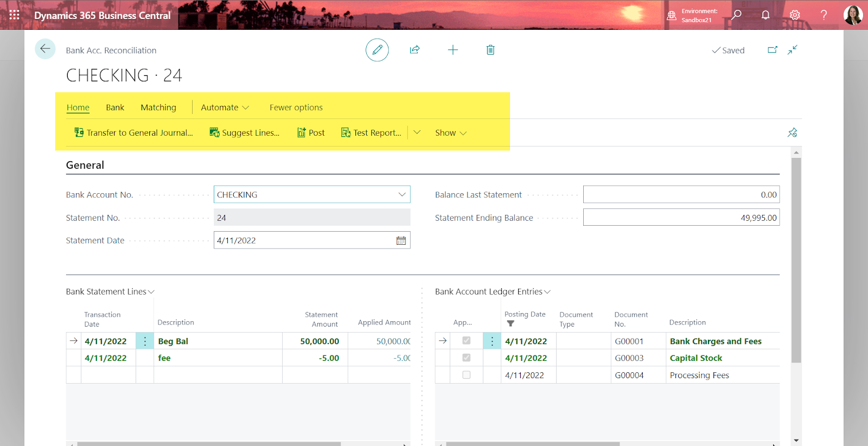Open the more actions chevron after Test Report
Viewport: 868px width, 446px height.
(x=417, y=132)
